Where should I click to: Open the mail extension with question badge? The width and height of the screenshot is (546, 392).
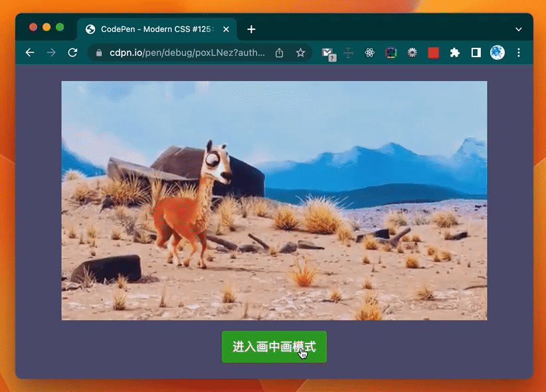[x=329, y=54]
